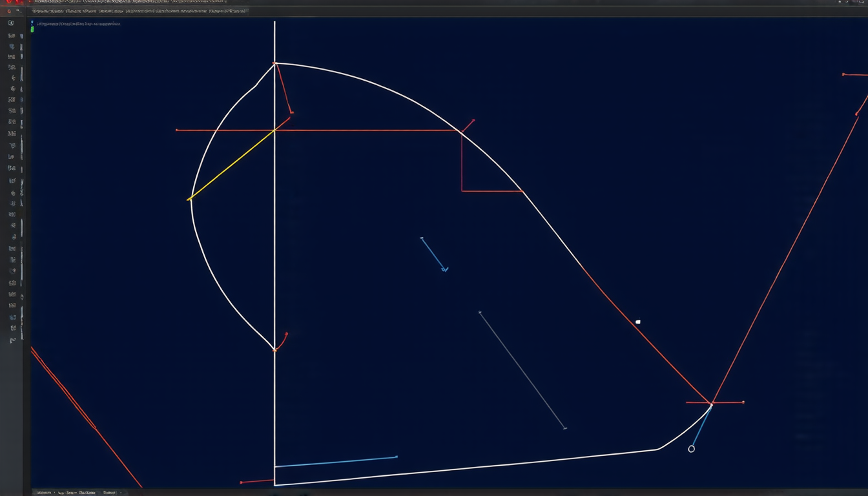Toggle the green indicator at the canvas corner
This screenshot has width=868, height=496.
tap(32, 30)
